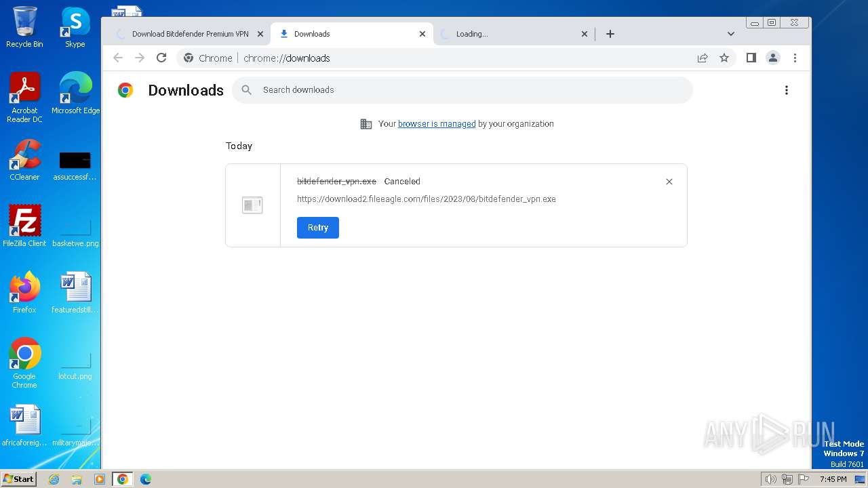Click the Chrome site info chip
Viewport: 868px width, 488px height.
(x=208, y=58)
